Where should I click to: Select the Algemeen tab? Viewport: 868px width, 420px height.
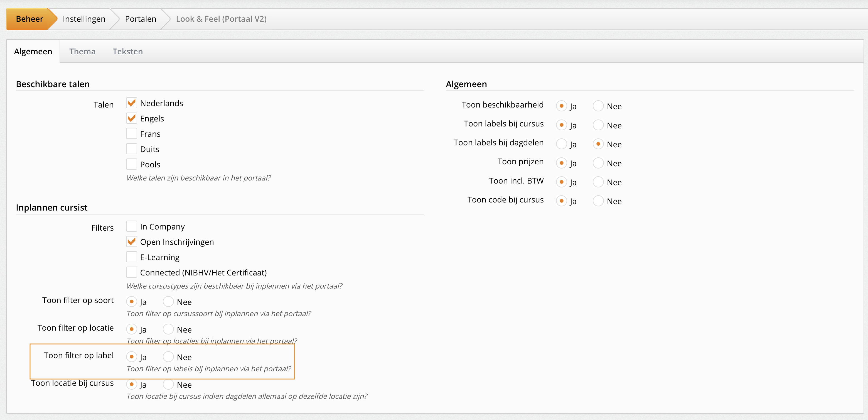(33, 51)
